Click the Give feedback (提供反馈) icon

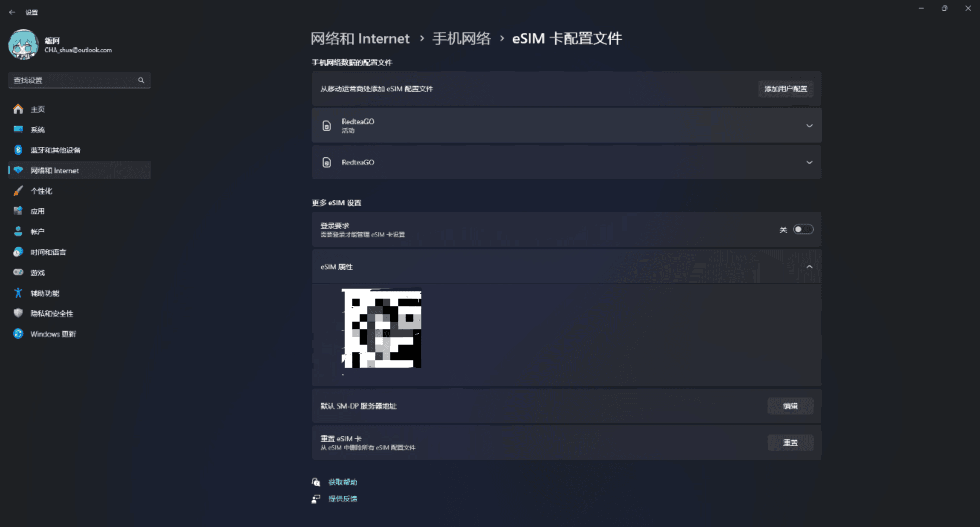pyautogui.click(x=316, y=499)
